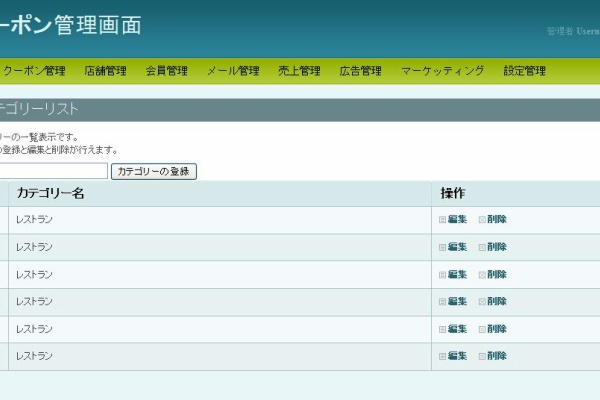600x400 pixels.
Task: Click edit icon in second レストラン row
Action: (442, 247)
